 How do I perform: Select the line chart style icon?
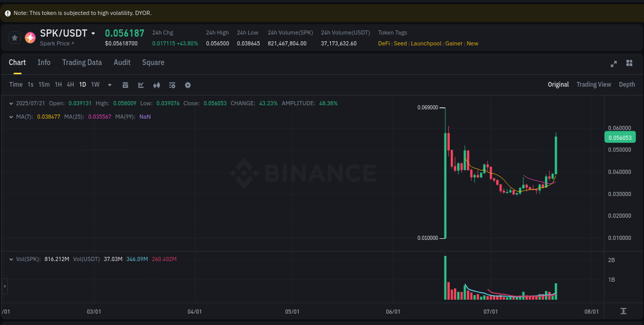pyautogui.click(x=141, y=85)
